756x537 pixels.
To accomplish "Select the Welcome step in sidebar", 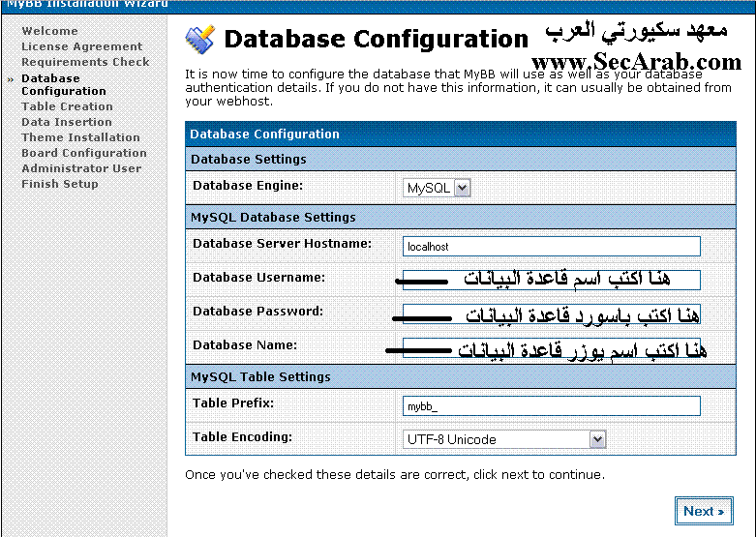I will [49, 31].
